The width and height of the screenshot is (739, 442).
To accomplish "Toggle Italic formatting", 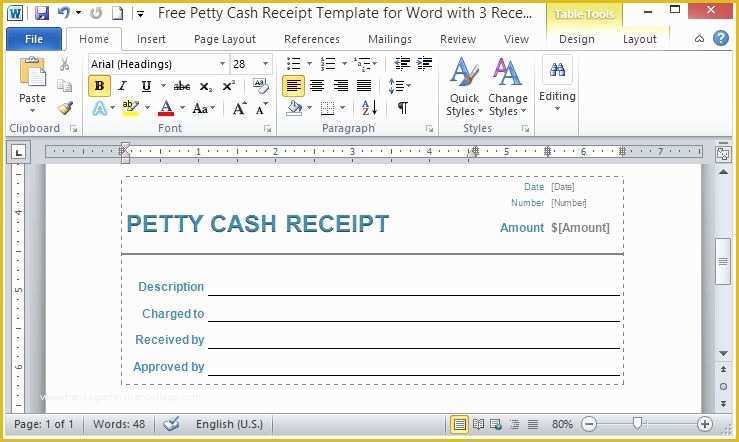I will click(x=123, y=86).
